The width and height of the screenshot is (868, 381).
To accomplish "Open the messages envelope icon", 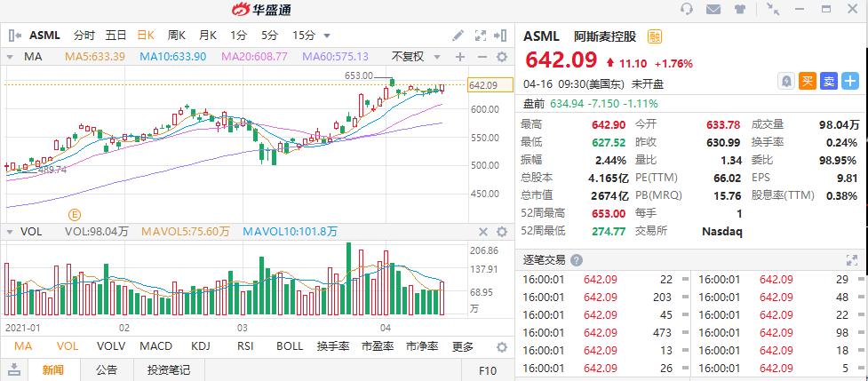I will click(x=713, y=10).
